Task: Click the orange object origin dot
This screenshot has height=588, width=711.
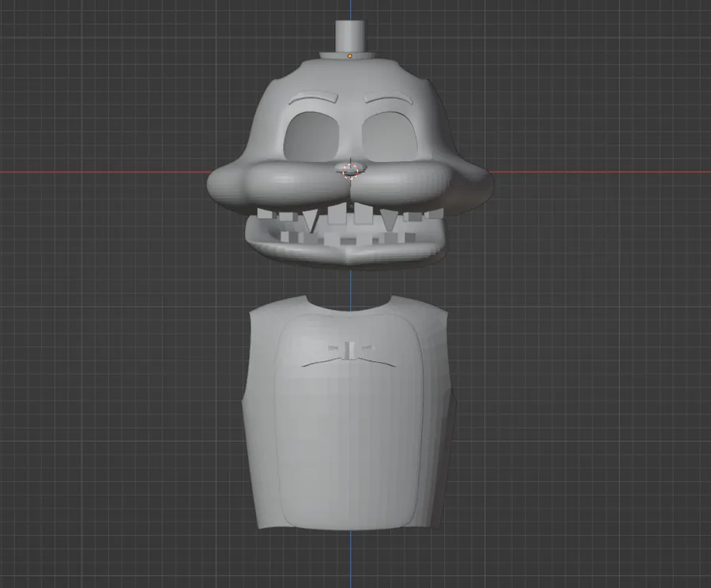Action: (350, 56)
